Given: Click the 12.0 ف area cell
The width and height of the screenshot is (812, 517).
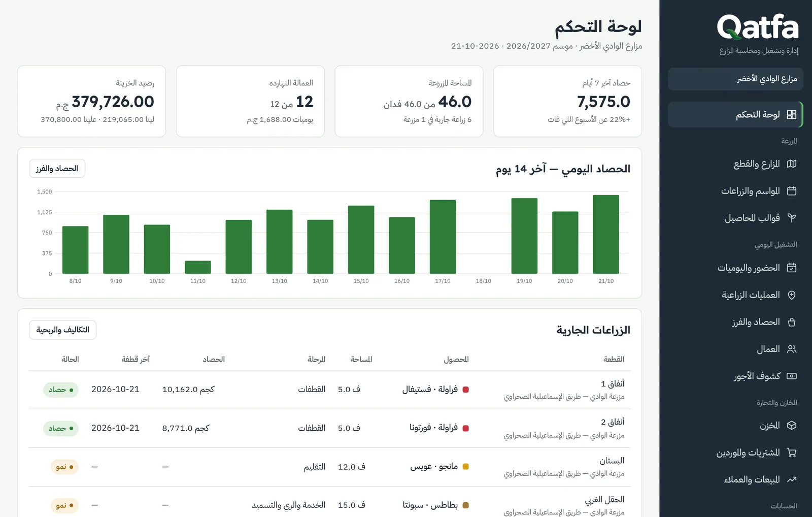Looking at the screenshot, I should point(352,467).
